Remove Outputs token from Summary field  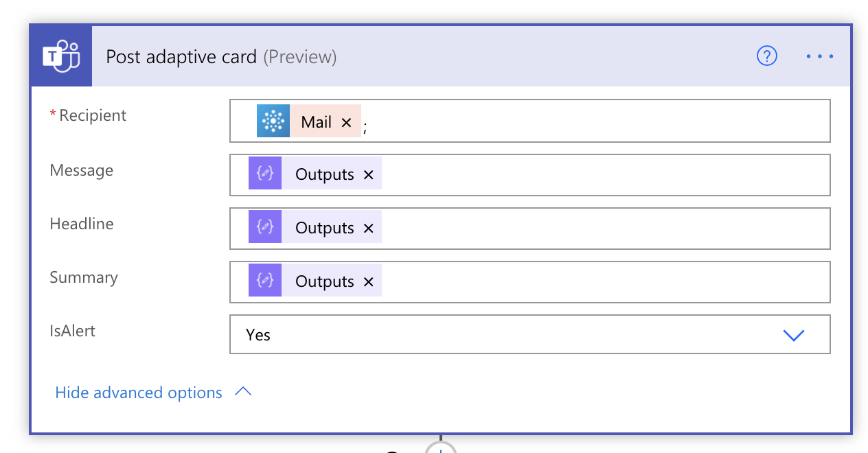click(368, 282)
